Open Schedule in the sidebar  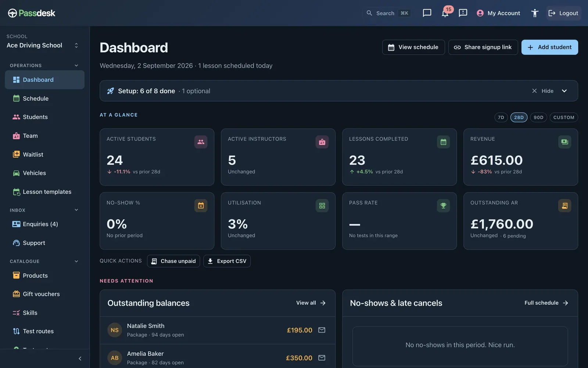pyautogui.click(x=44, y=99)
